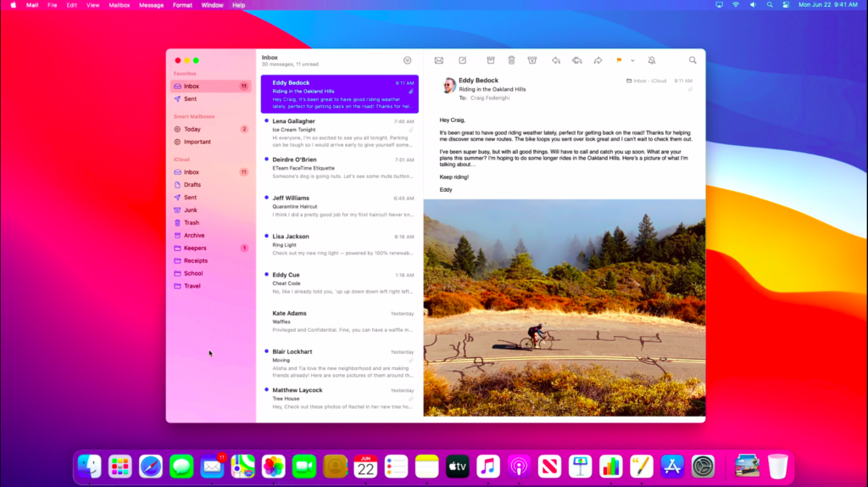Open the View menu
The width and height of the screenshot is (868, 487).
(x=92, y=5)
